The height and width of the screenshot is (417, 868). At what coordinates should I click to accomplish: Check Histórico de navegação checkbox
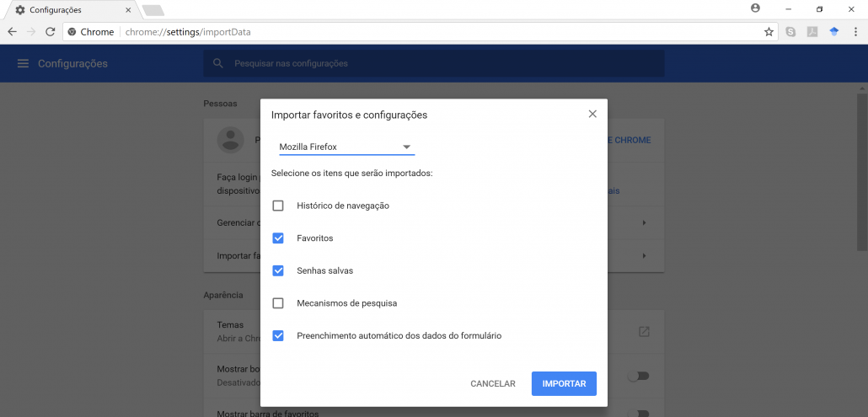pos(278,206)
